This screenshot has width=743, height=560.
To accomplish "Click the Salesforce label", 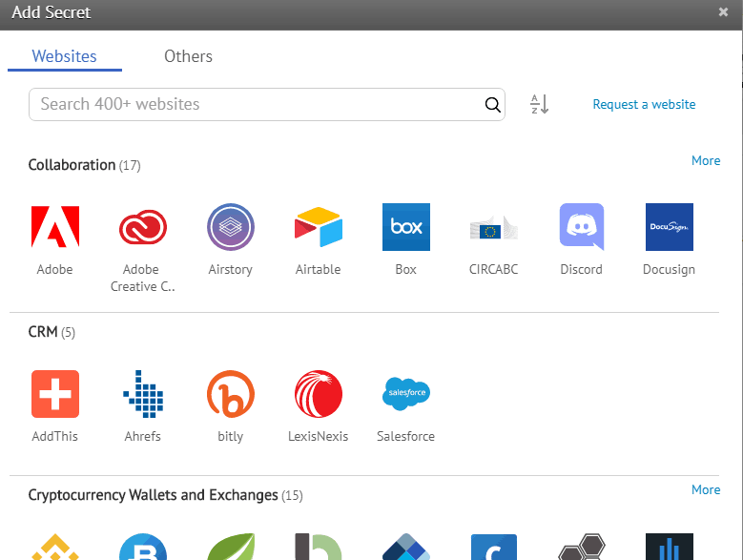I will click(x=406, y=436).
